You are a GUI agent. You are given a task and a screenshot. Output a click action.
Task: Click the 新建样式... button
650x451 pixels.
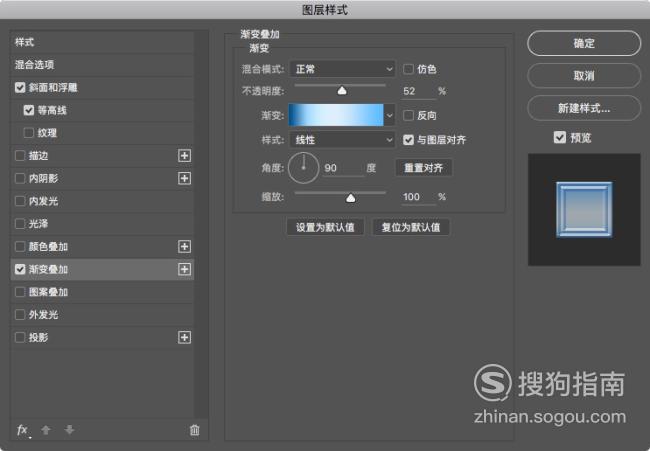tap(584, 108)
